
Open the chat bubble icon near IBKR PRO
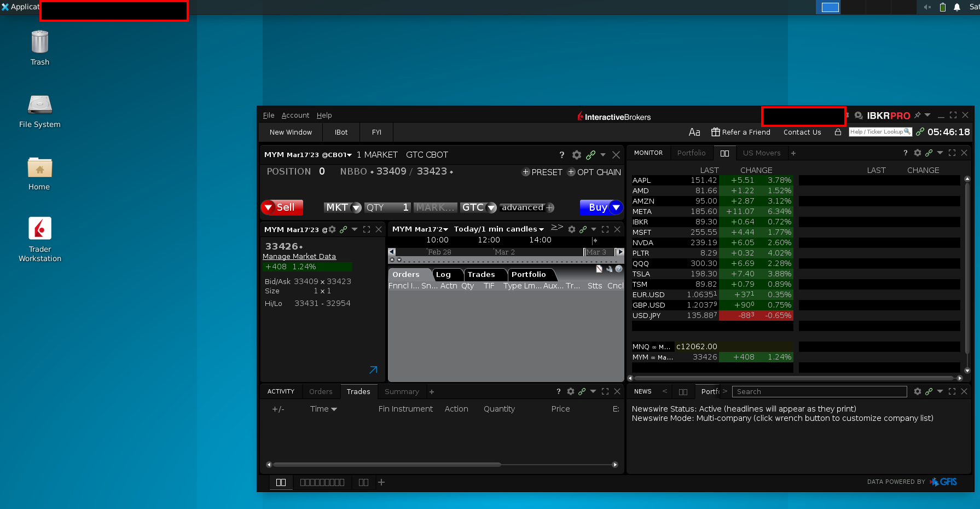click(x=859, y=115)
